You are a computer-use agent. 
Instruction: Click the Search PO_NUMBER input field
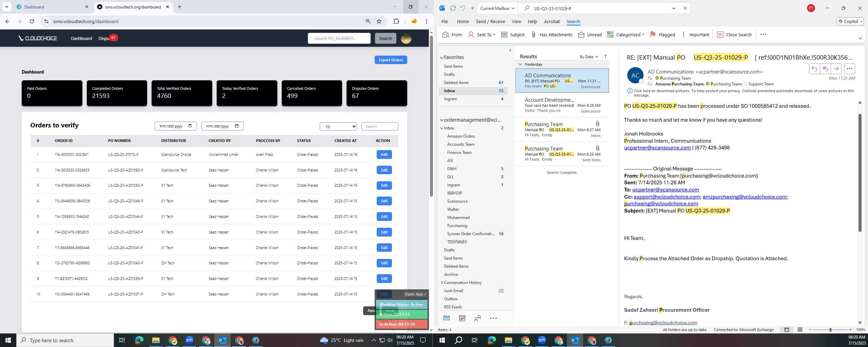(339, 38)
